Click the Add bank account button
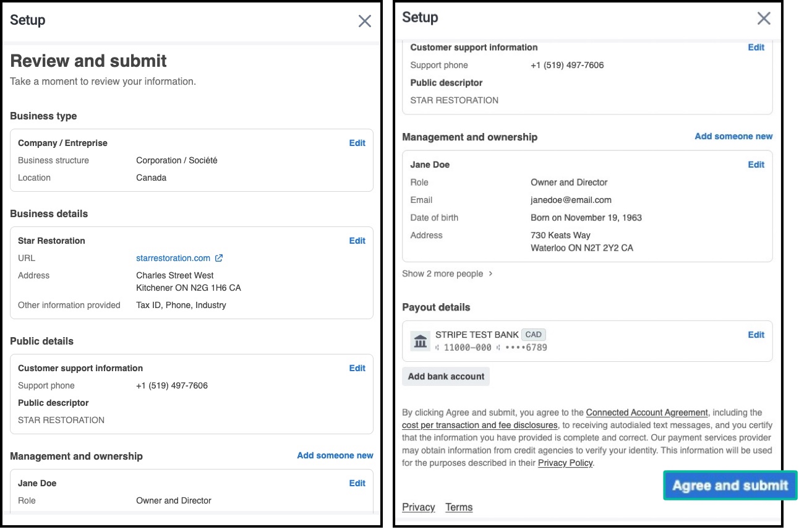The width and height of the screenshot is (799, 532). [x=446, y=376]
